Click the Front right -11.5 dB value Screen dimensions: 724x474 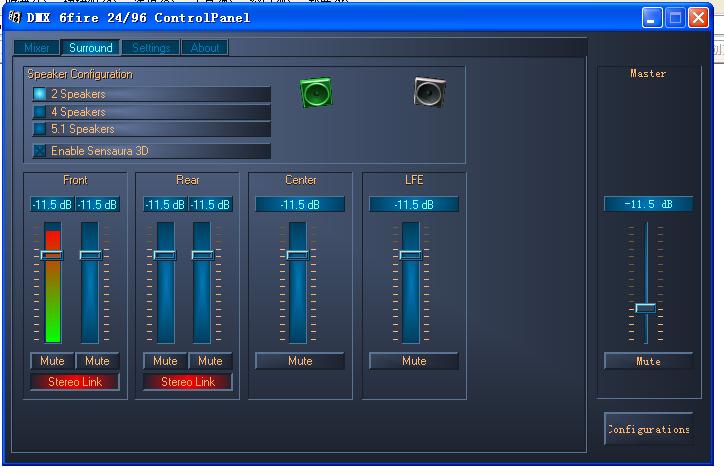click(x=97, y=204)
